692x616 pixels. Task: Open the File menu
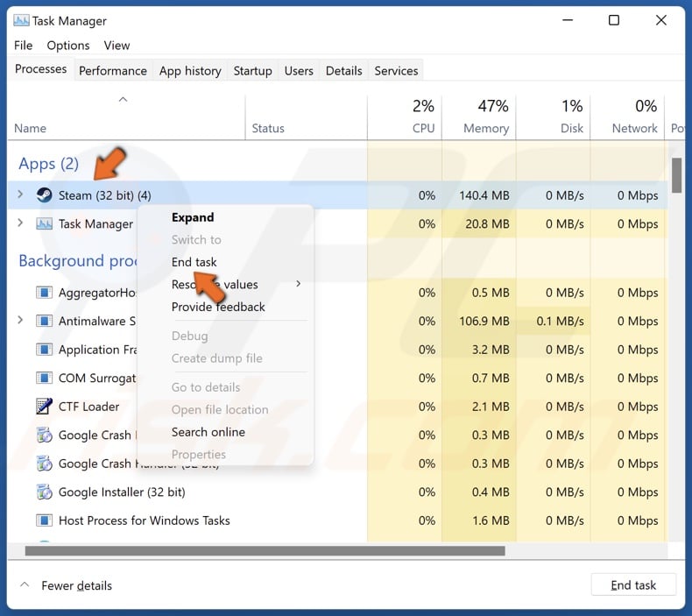[23, 46]
